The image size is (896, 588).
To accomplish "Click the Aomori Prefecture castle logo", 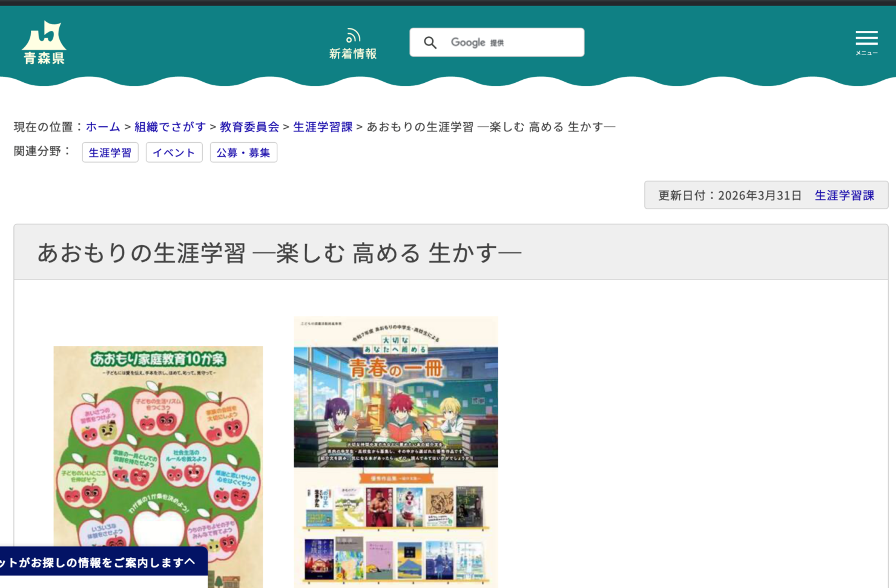I will 45,38.
